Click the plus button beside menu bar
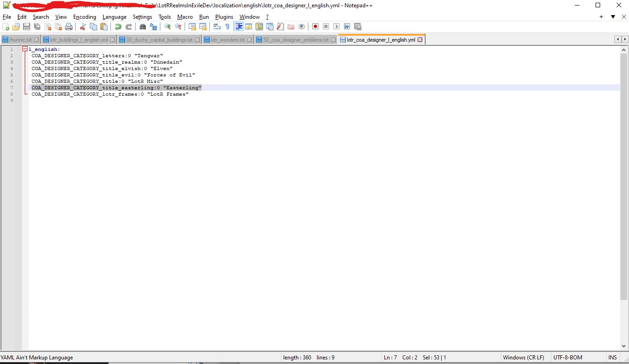629x364 pixels. (x=601, y=17)
